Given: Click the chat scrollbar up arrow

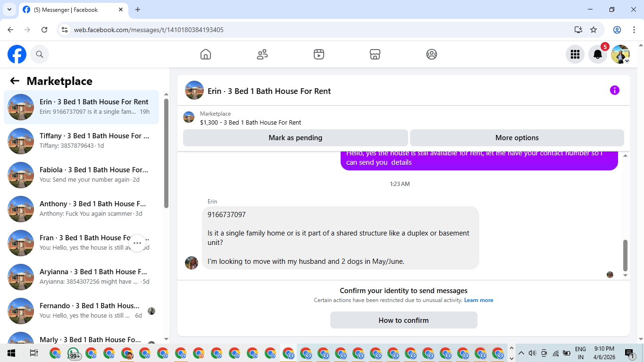Looking at the screenshot, I should [626, 155].
